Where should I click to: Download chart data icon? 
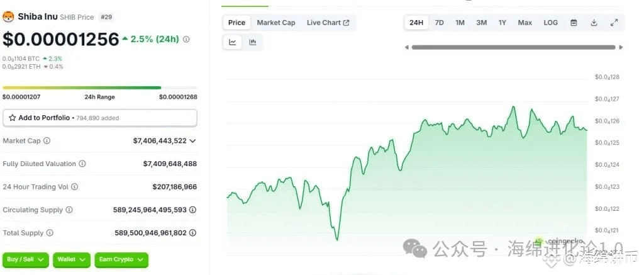(594, 23)
